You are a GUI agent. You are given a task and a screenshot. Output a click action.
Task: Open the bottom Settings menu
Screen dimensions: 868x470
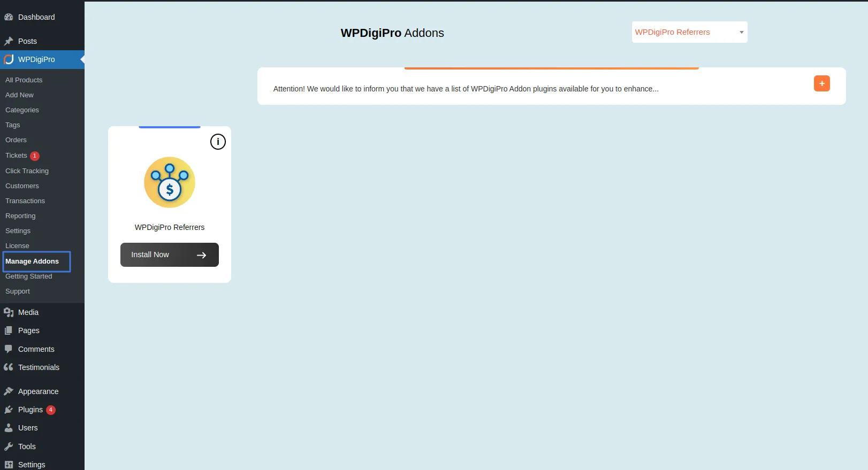(x=32, y=465)
